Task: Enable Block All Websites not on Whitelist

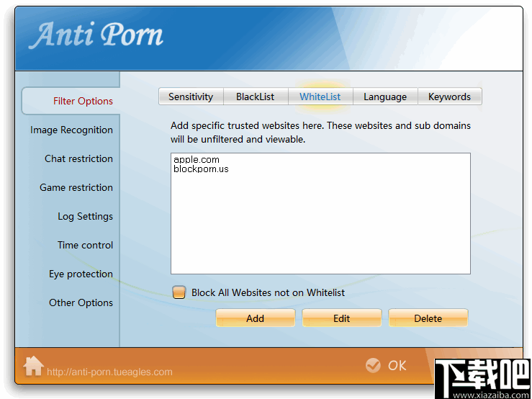Action: point(179,292)
